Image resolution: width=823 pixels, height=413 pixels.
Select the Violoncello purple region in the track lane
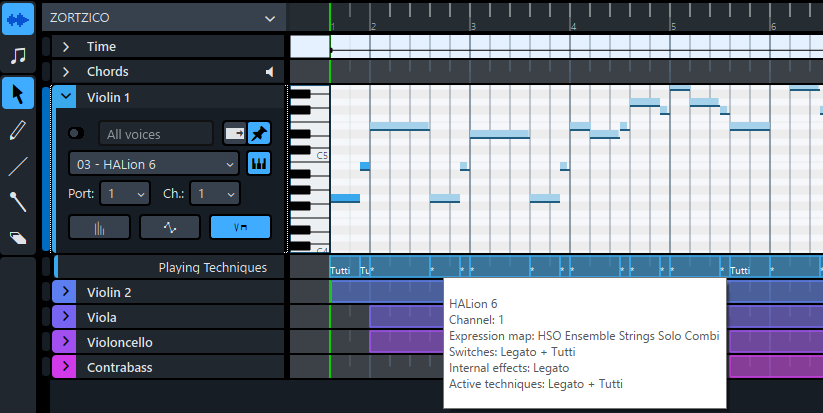[x=406, y=342]
